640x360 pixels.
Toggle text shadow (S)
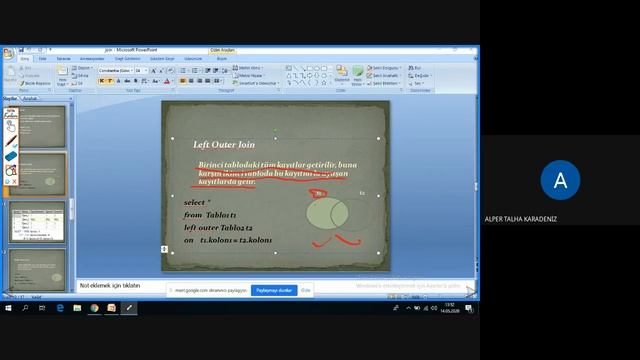pos(136,81)
